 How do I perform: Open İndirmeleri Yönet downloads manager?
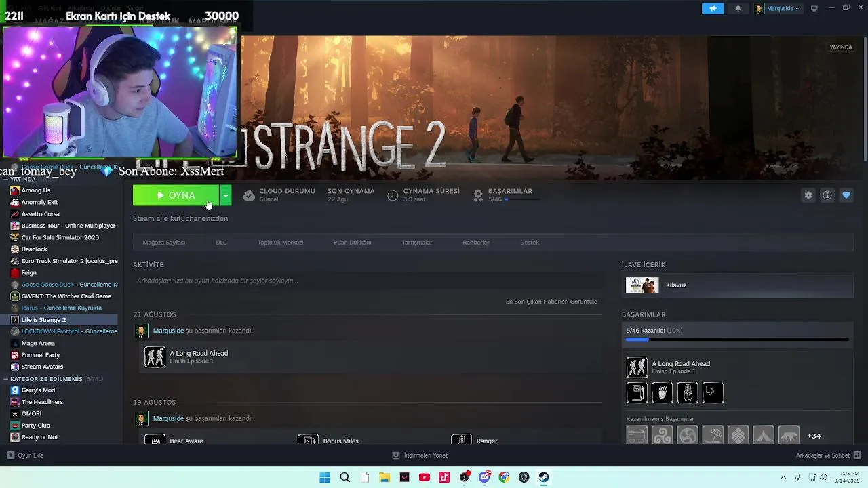(x=420, y=455)
